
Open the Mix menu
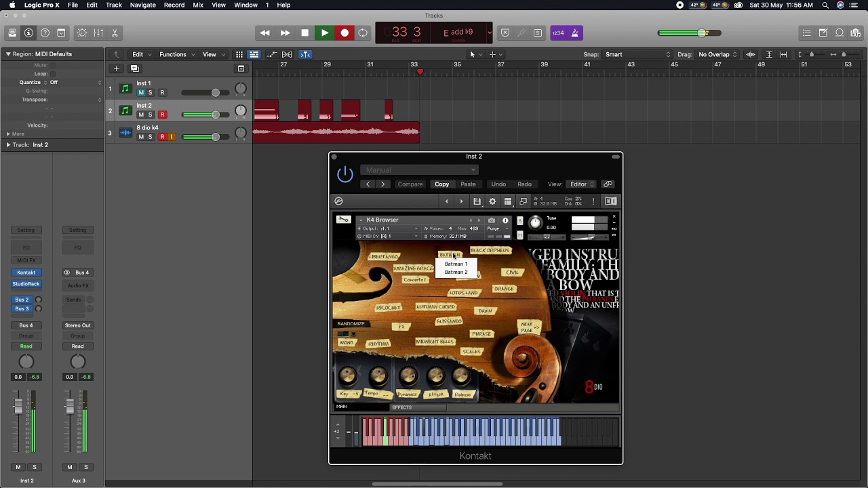[198, 5]
